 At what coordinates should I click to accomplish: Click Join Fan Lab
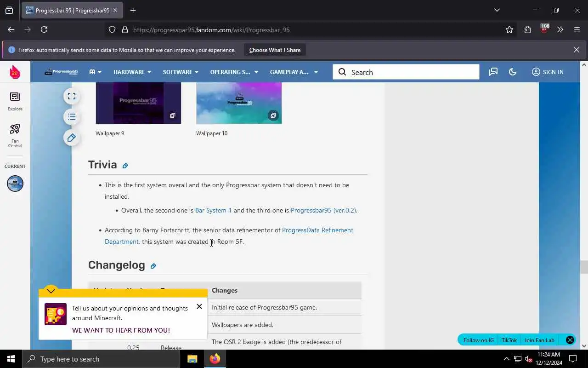point(539,340)
